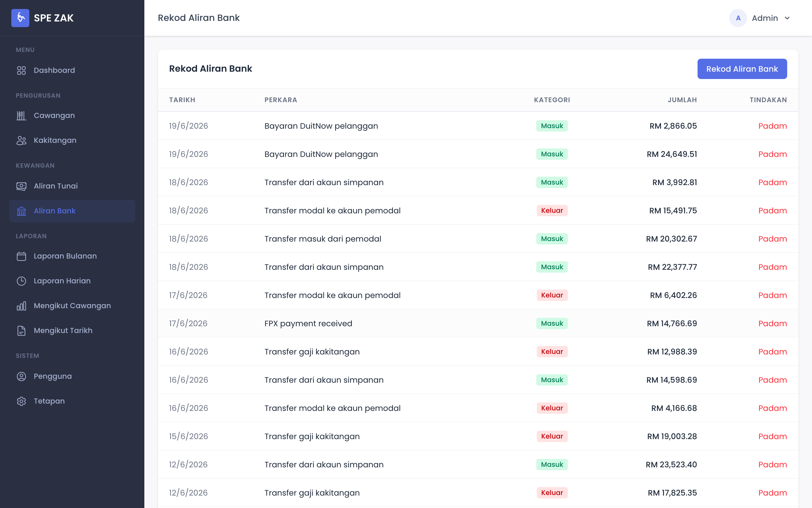The image size is (812, 508).
Task: Click Padam for RM 24,649.51 entry
Action: tap(773, 154)
